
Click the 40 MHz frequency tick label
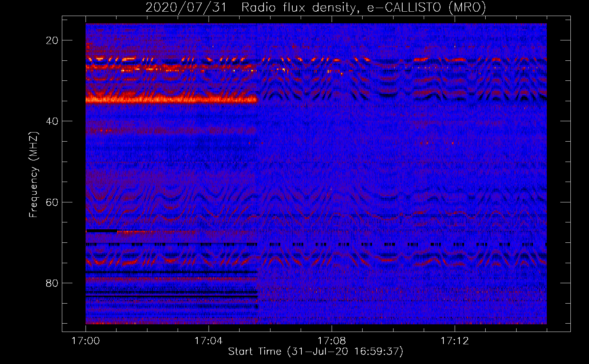(x=52, y=121)
